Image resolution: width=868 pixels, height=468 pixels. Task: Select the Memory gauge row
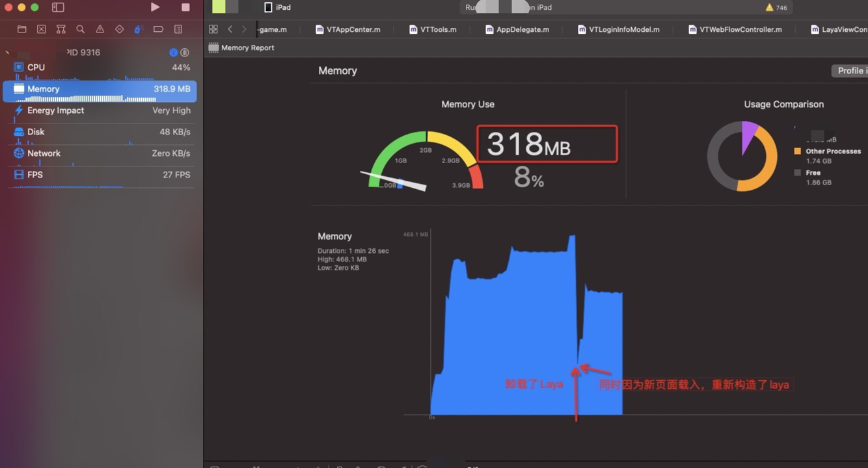[100, 91]
